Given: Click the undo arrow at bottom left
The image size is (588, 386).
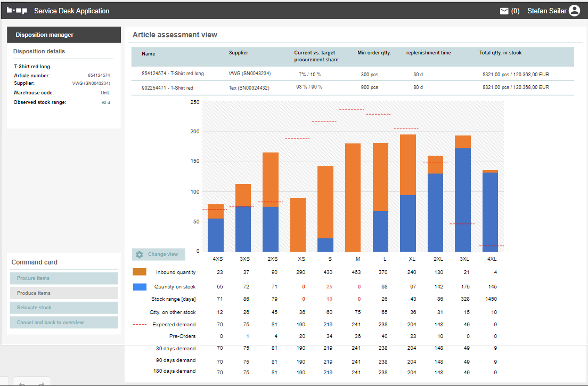Looking at the screenshot, I should coord(22,383).
